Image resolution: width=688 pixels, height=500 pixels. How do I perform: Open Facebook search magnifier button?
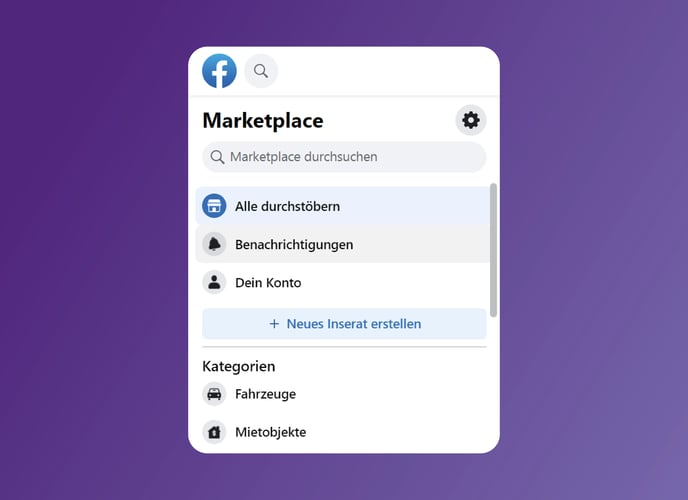point(261,71)
